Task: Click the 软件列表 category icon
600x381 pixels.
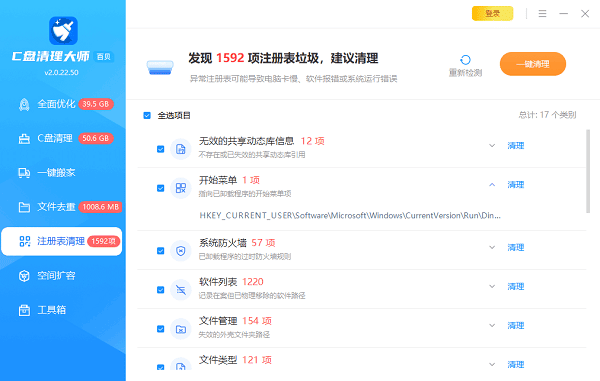Action: click(181, 290)
